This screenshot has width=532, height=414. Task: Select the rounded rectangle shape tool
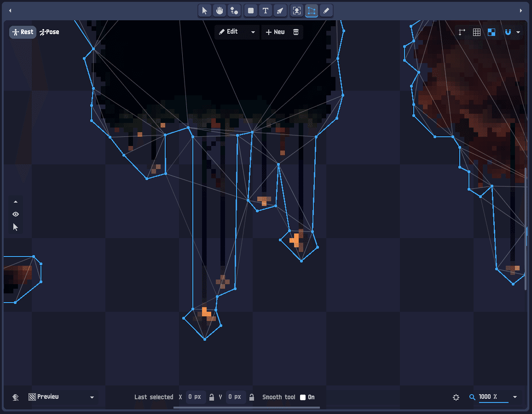coord(251,11)
